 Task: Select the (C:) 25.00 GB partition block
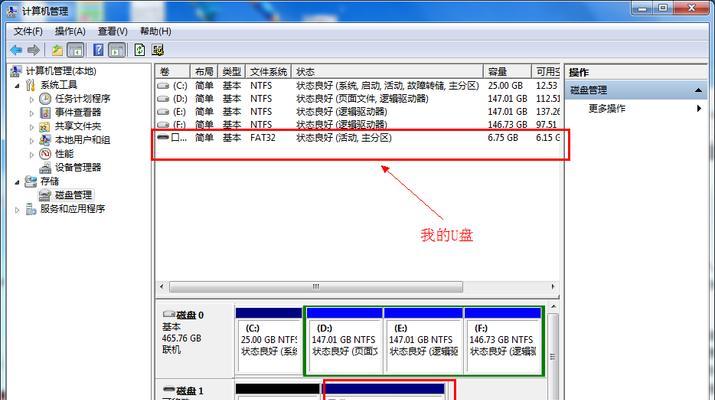[x=269, y=340]
